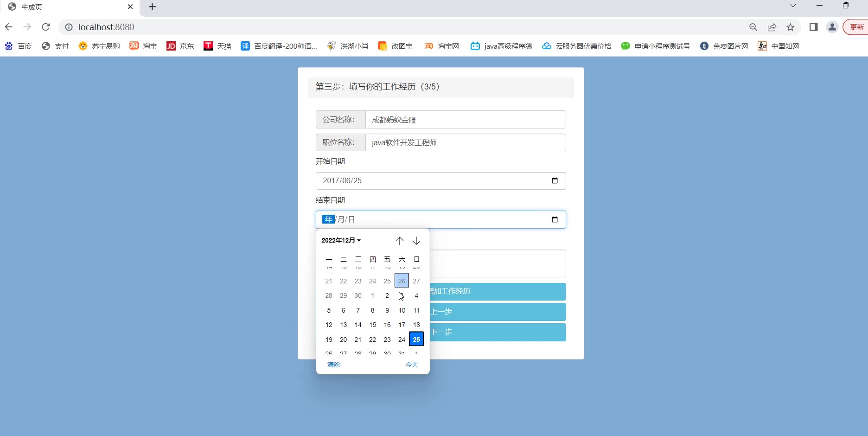Click the text area right of the calendar
The width and height of the screenshot is (868, 436).
coord(498,263)
